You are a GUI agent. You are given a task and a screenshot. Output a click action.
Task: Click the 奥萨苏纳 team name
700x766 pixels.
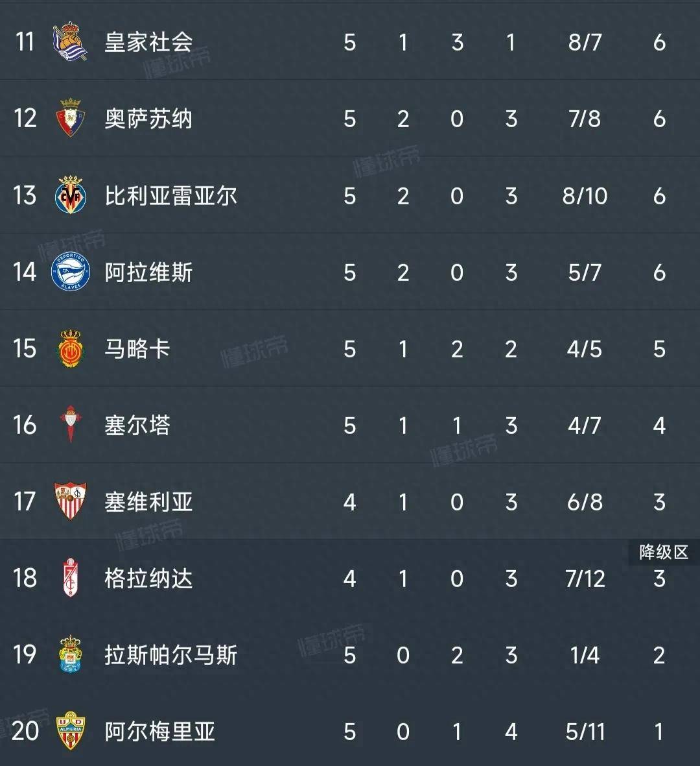click(148, 119)
